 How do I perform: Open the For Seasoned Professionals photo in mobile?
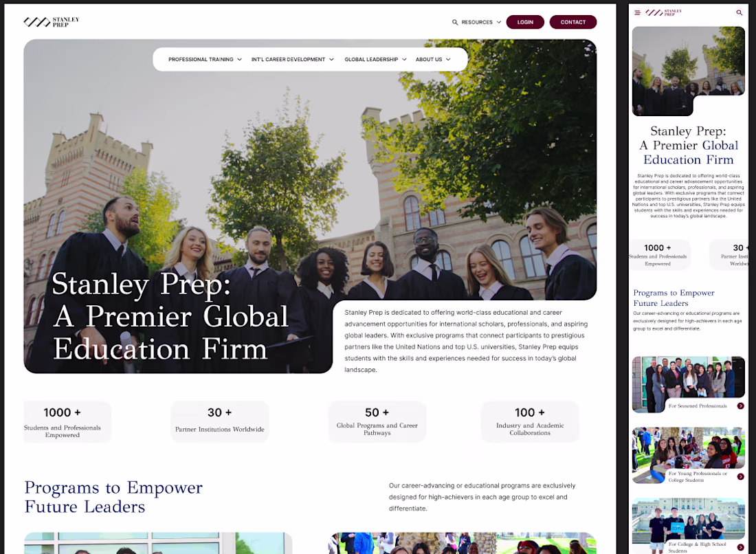click(688, 384)
